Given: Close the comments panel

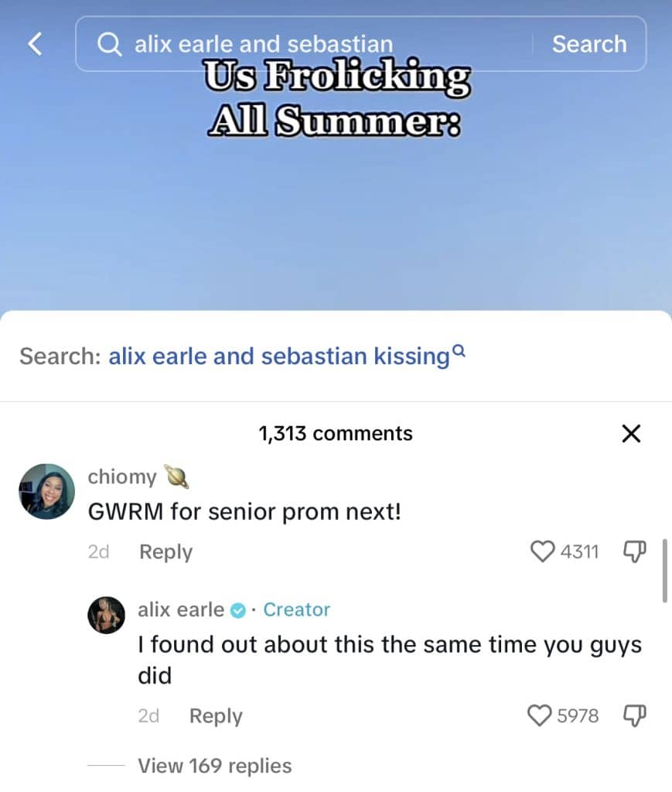Looking at the screenshot, I should coord(631,433).
